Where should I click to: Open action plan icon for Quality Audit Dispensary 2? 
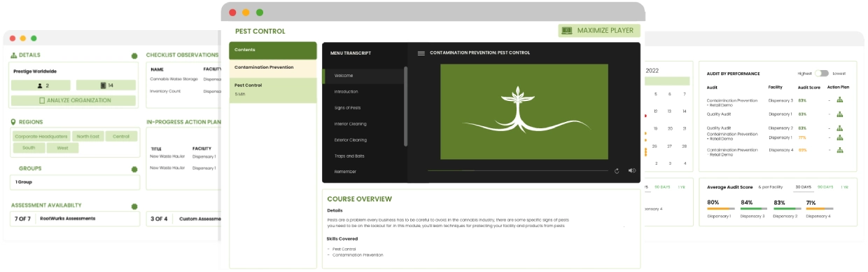(839, 128)
